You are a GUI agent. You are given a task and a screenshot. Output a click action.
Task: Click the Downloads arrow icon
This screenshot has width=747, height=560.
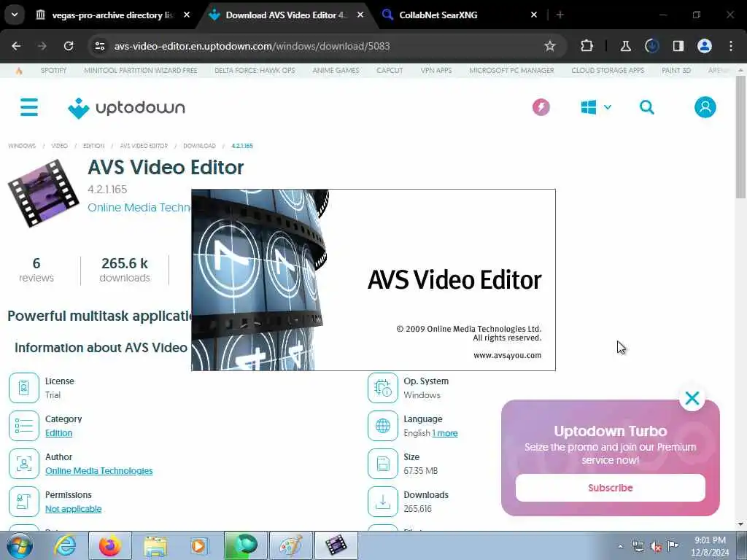(x=382, y=502)
